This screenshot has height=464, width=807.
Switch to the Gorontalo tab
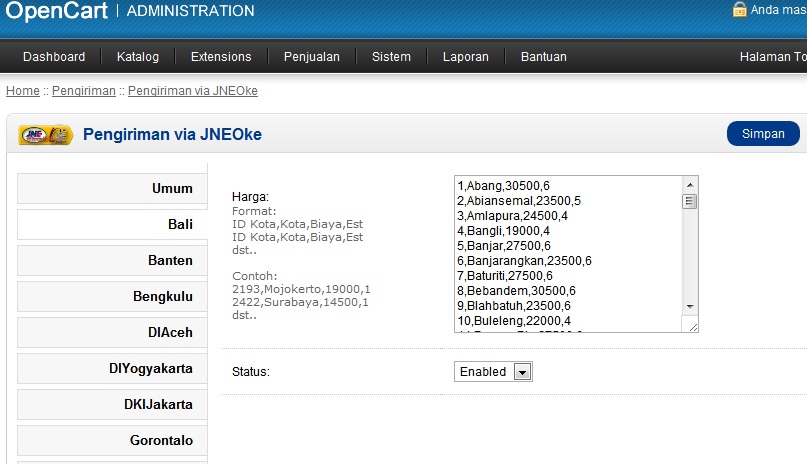click(112, 440)
